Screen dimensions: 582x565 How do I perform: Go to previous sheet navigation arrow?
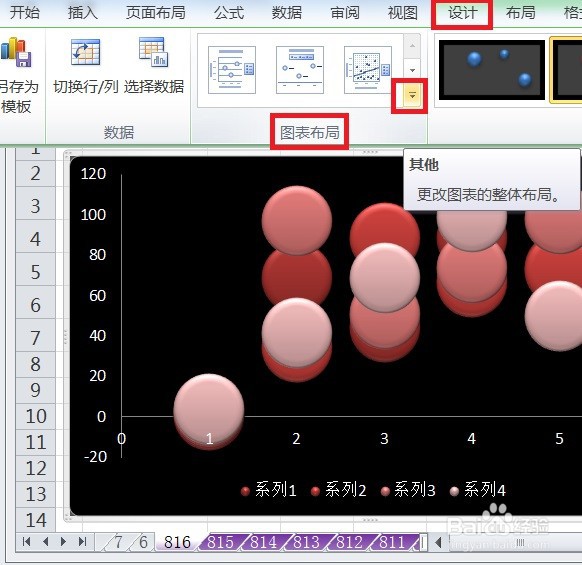tap(45, 542)
